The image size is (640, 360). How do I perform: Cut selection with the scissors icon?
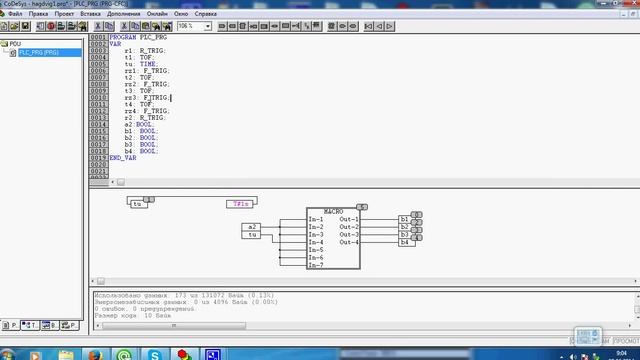click(124, 26)
